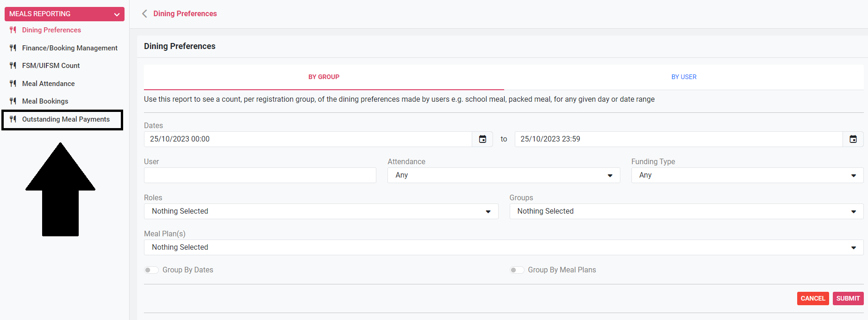Enable the Group By Meal Plans toggle
Image resolution: width=868 pixels, height=320 pixels.
(x=517, y=270)
